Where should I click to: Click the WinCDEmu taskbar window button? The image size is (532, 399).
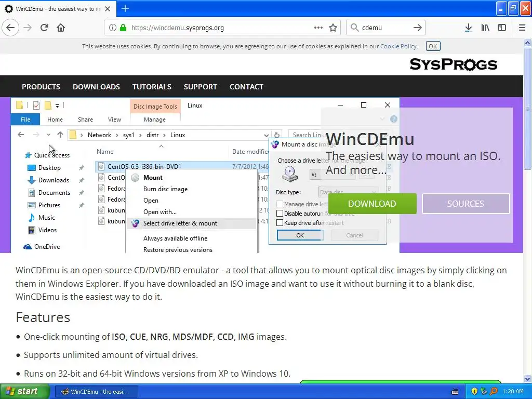tap(96, 392)
